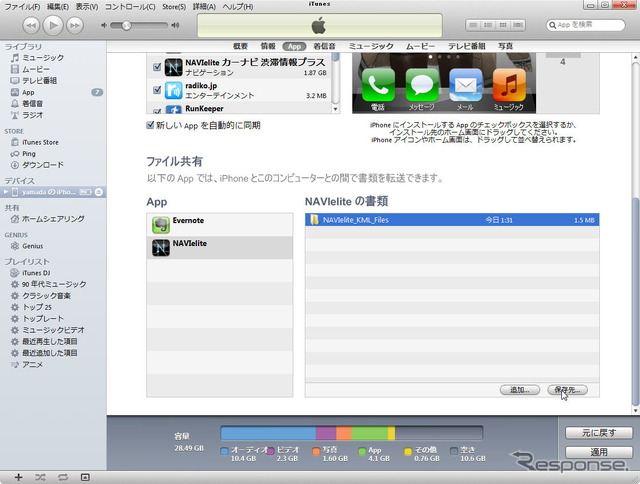Click the 元に戻す button
This screenshot has width=640, height=484.
point(599,433)
